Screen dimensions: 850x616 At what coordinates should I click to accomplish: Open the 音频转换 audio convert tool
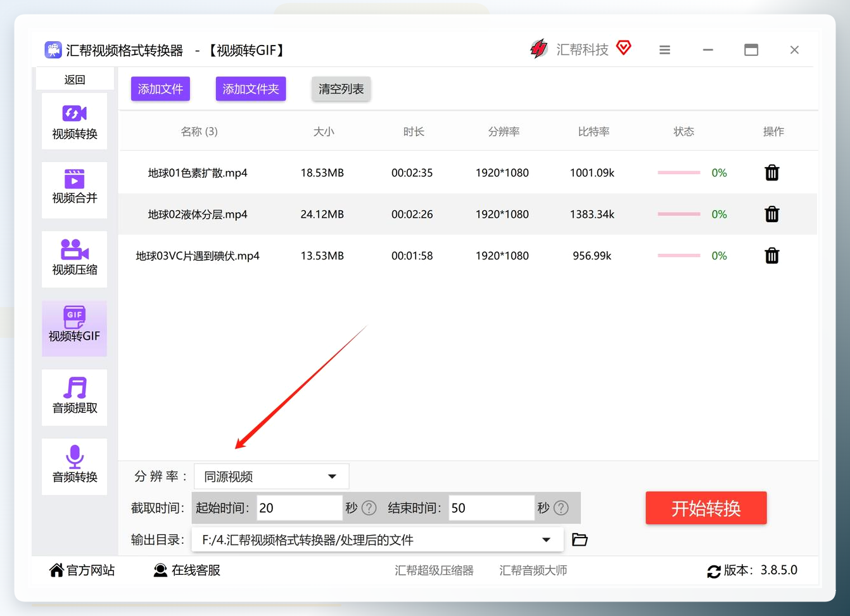click(x=74, y=466)
